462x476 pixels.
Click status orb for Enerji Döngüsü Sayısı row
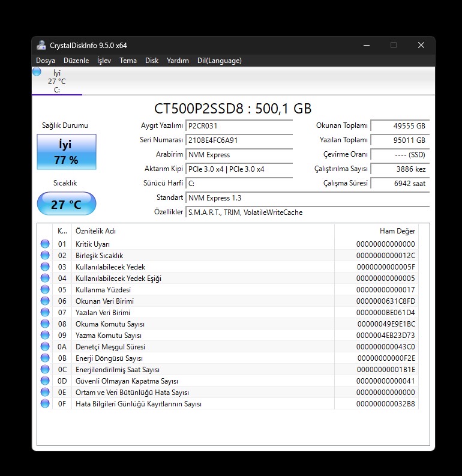(45, 358)
